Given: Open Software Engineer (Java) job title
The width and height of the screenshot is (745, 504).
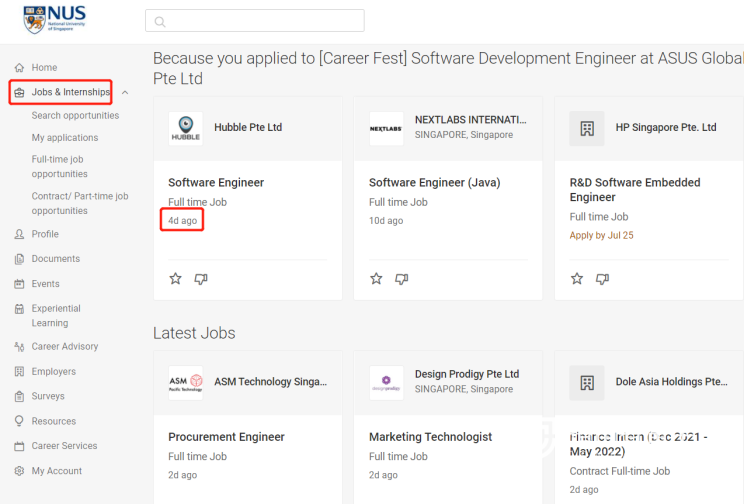Looking at the screenshot, I should [x=435, y=182].
